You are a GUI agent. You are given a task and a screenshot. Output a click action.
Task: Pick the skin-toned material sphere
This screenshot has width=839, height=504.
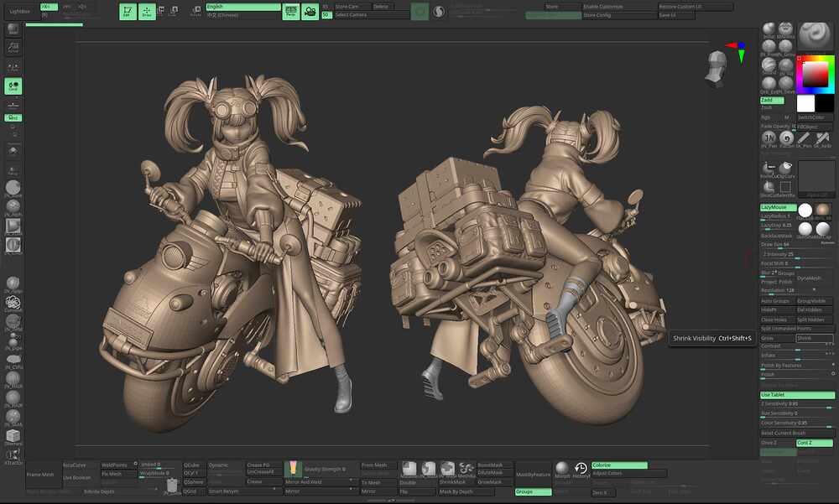click(822, 210)
